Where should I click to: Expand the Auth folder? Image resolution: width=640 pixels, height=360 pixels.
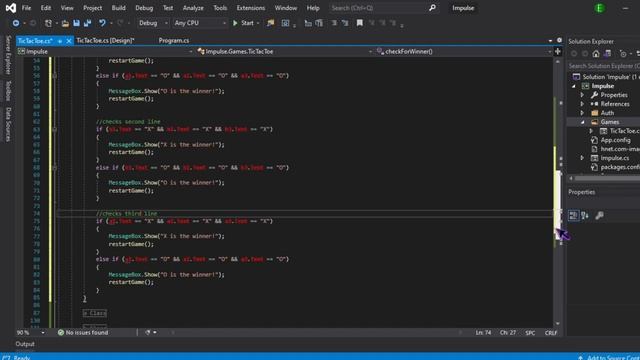tap(582, 113)
